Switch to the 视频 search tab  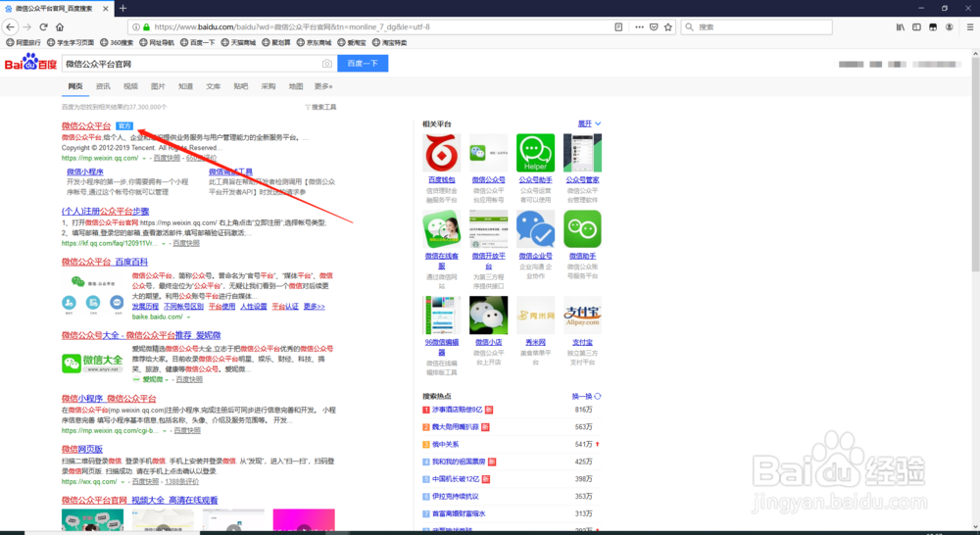[x=130, y=86]
